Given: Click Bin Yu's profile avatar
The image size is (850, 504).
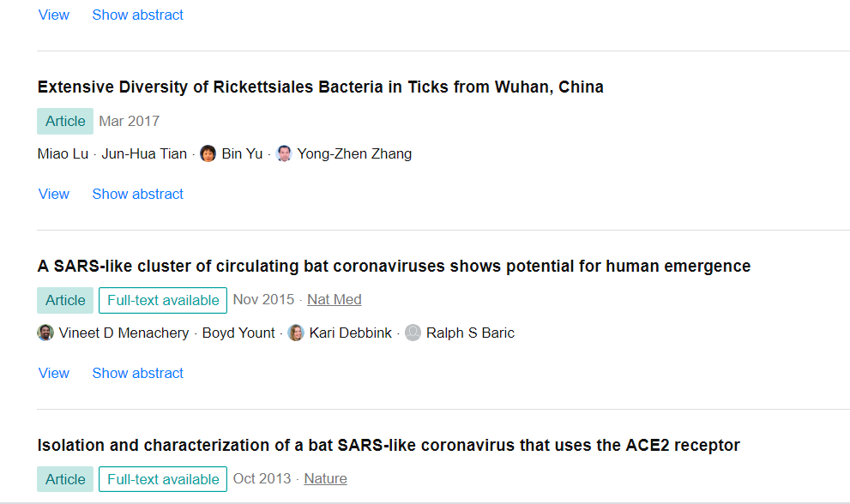Looking at the screenshot, I should [208, 154].
